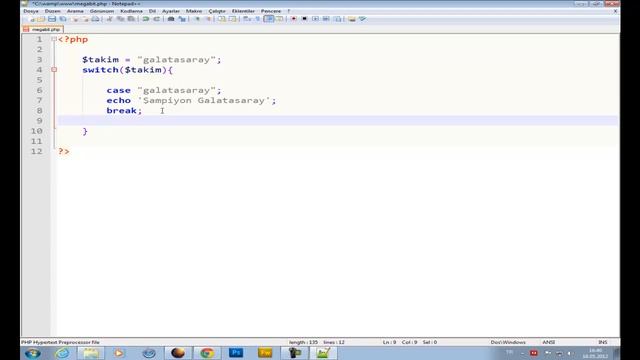Click ANSI encoding in status bar
Viewport: 640px width, 360px height.
[549, 342]
